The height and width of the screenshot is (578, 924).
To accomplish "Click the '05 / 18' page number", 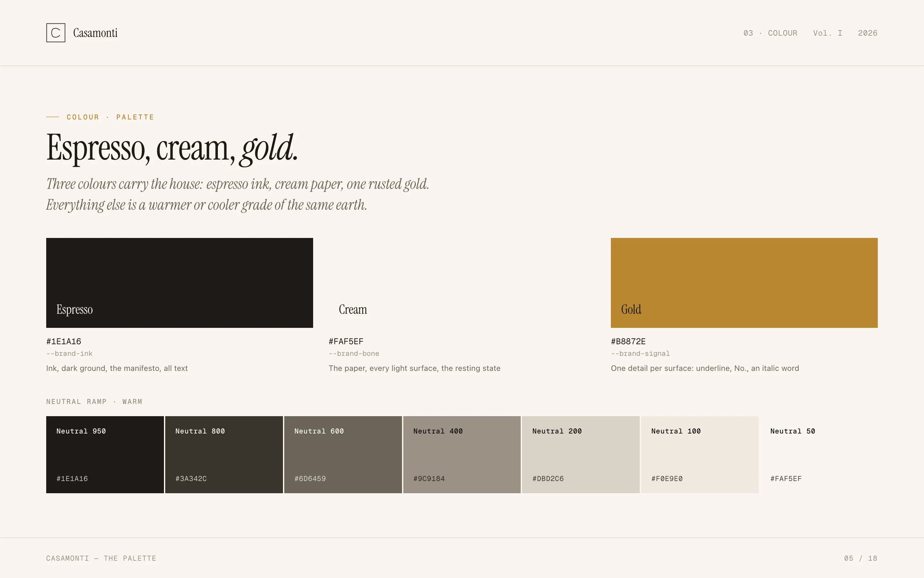I will click(860, 558).
